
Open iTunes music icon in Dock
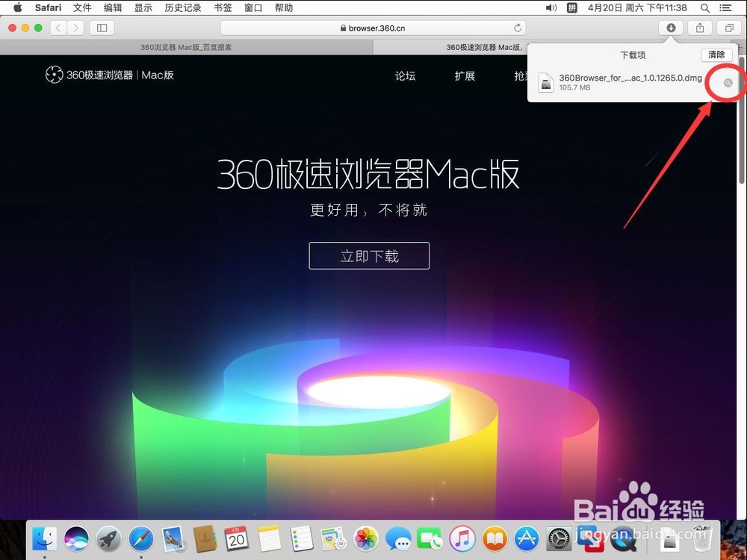tap(462, 539)
